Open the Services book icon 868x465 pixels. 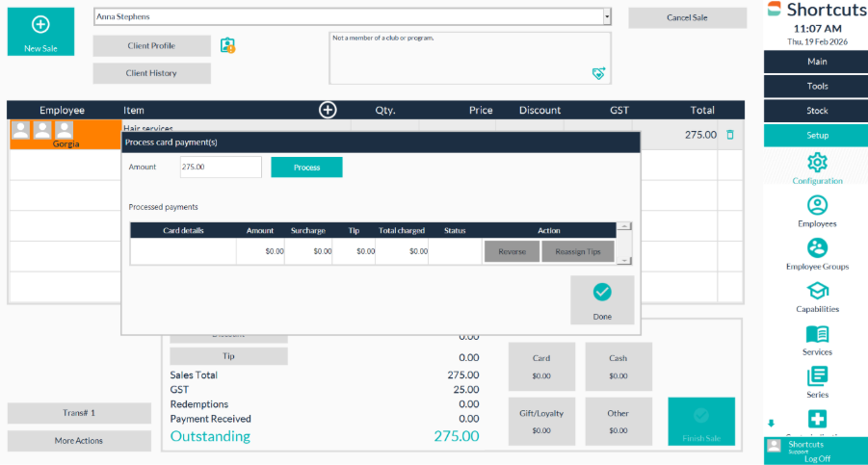coord(817,334)
